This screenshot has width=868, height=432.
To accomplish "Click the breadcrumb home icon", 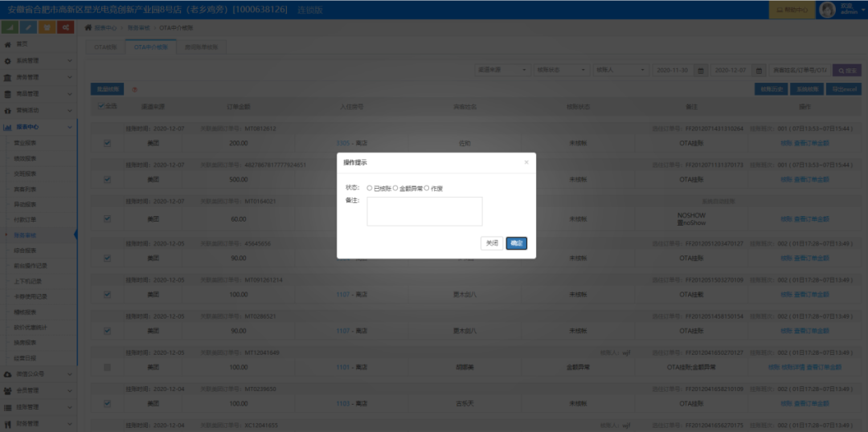I will pos(88,27).
